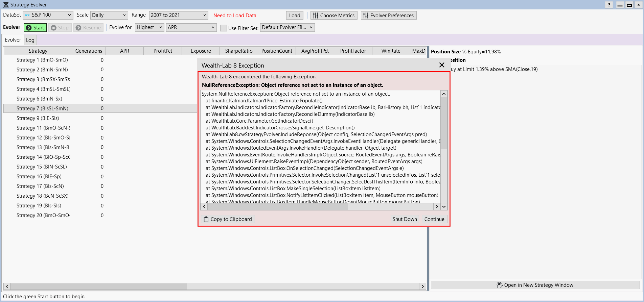Open the Default Evolver Filter Set dropdown
Viewport: 644px width, 302px height.
pyautogui.click(x=287, y=27)
